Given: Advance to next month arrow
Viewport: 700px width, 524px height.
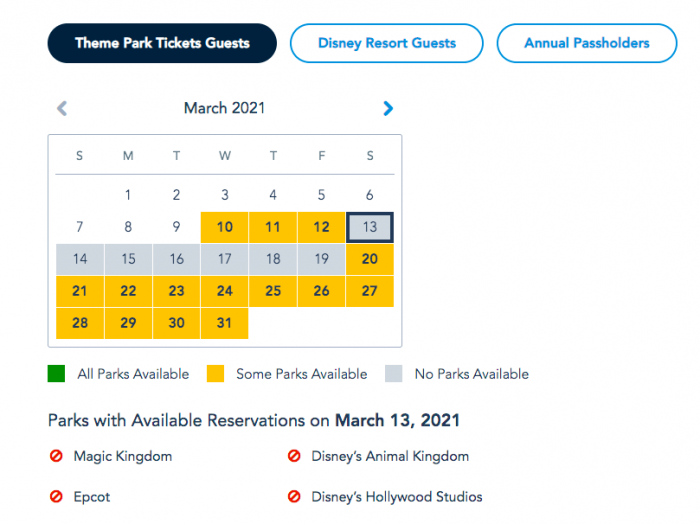Looking at the screenshot, I should (x=388, y=108).
